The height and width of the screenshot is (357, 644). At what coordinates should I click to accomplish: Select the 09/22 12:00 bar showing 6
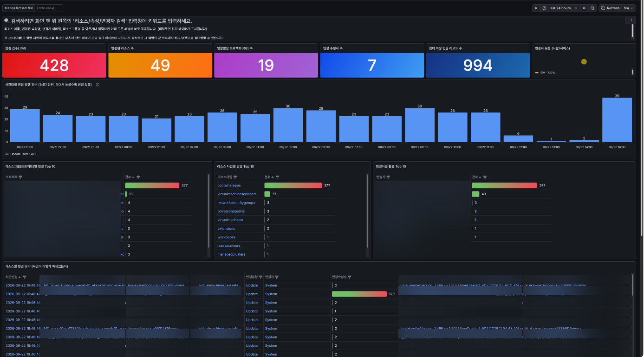[519, 139]
